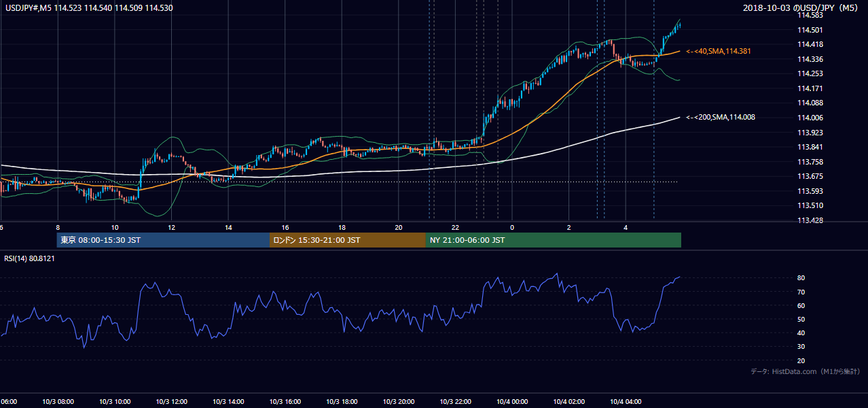
Task: Open the HistData.com data source credit
Action: pyautogui.click(x=806, y=371)
